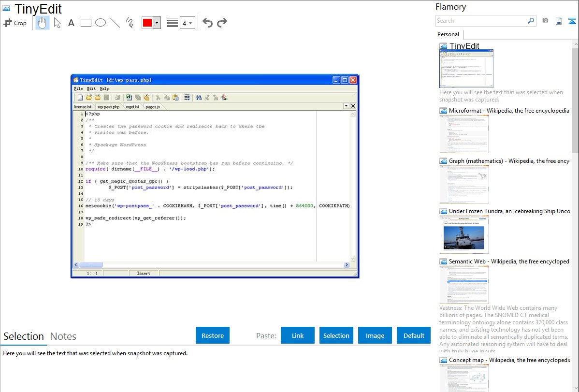Click the red color swatch
The image size is (579, 392).
147,23
